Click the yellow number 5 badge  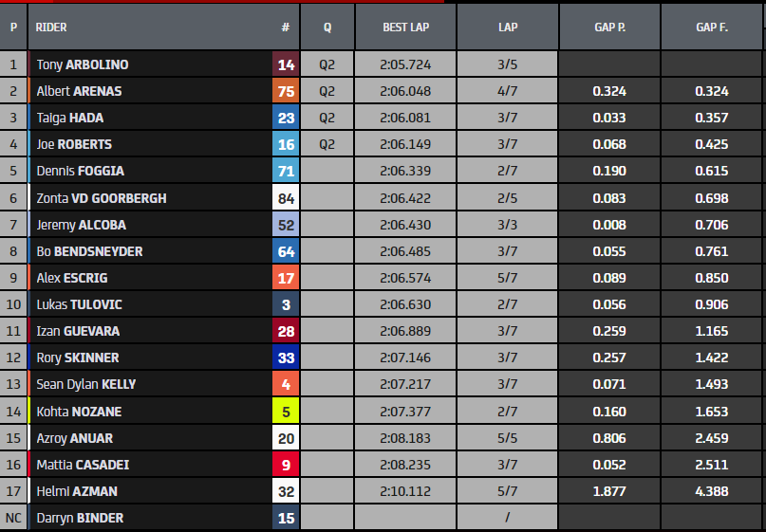[x=286, y=412]
